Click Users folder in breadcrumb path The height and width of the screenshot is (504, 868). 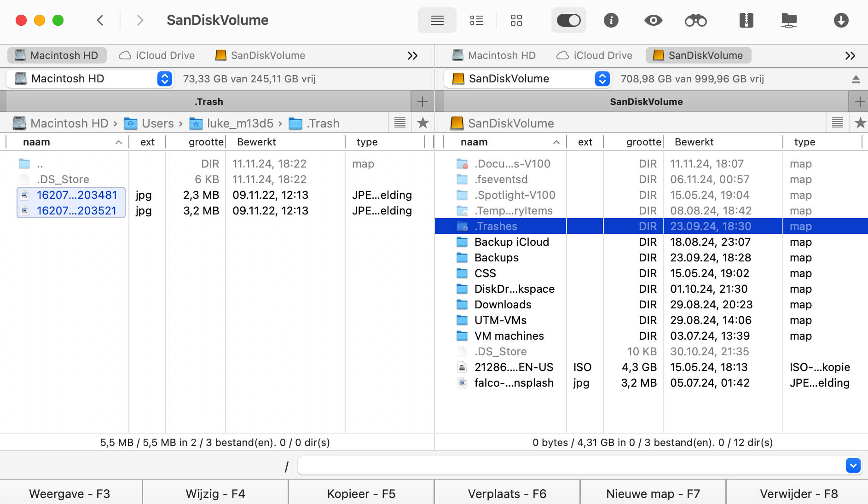(x=149, y=123)
